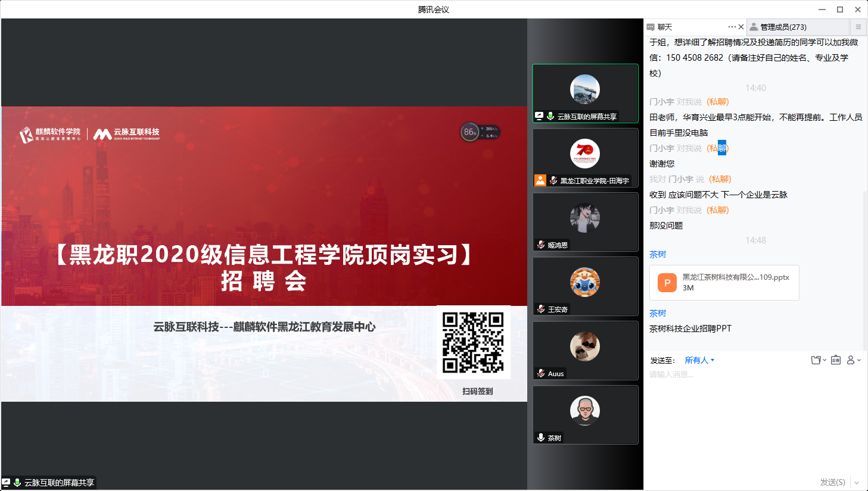Click the muted microphone icon on 王宏奇
868x491 pixels.
pos(541,309)
